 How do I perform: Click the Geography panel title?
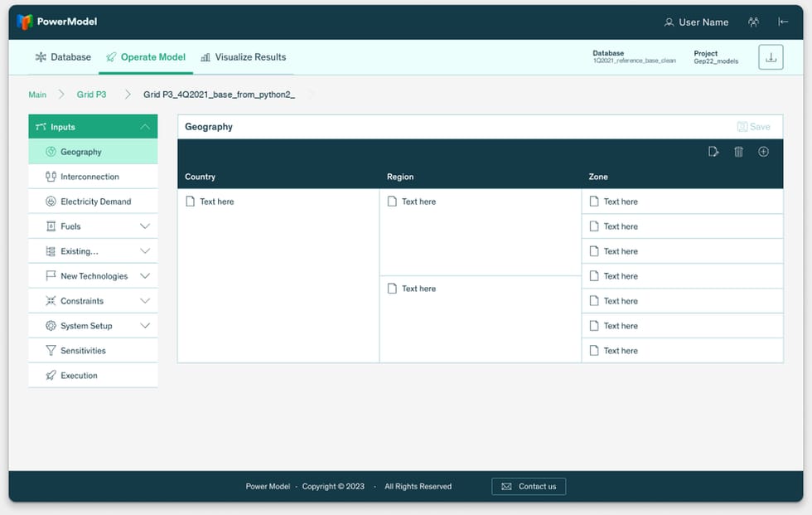pyautogui.click(x=209, y=127)
